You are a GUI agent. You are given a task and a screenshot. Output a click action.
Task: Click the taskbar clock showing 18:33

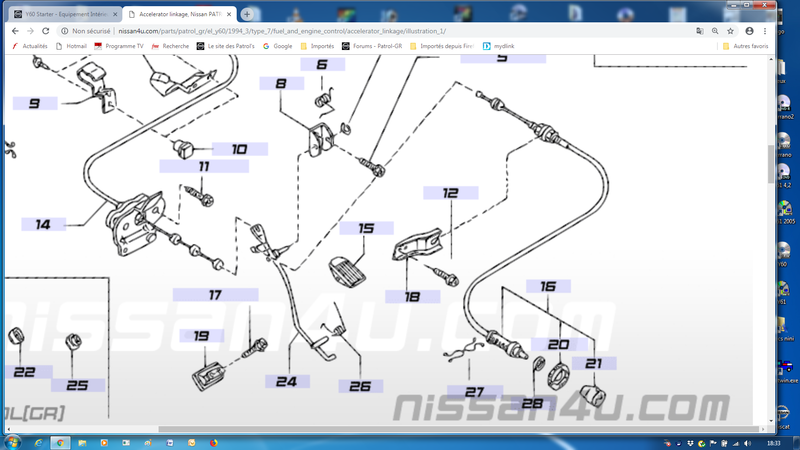[773, 443]
